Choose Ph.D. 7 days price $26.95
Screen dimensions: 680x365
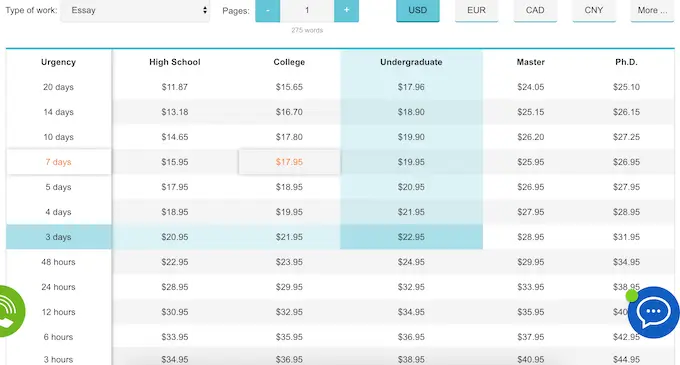[626, 162]
